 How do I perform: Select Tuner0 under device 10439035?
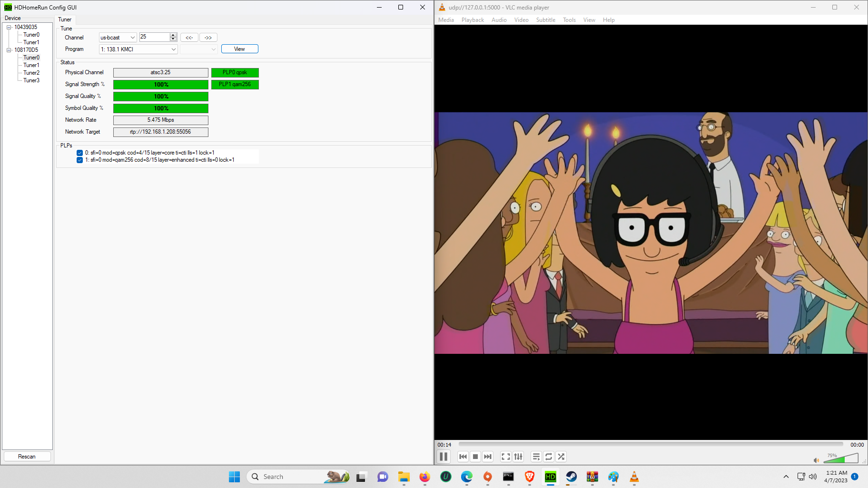[x=31, y=35]
